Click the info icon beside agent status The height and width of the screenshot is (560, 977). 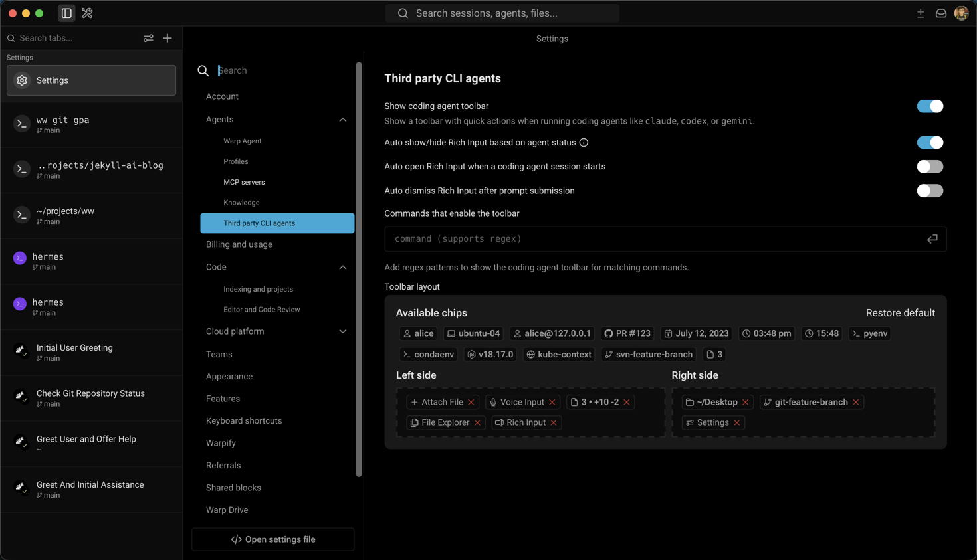(x=584, y=143)
